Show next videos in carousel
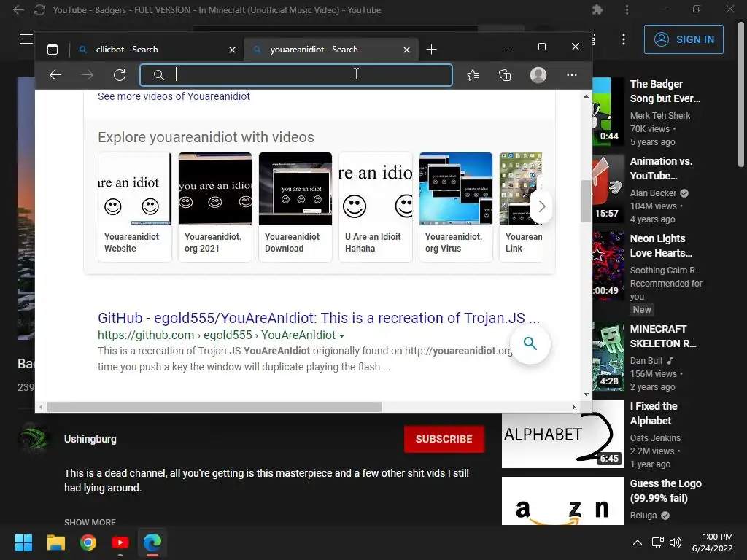This screenshot has height=560, width=747. click(x=541, y=206)
